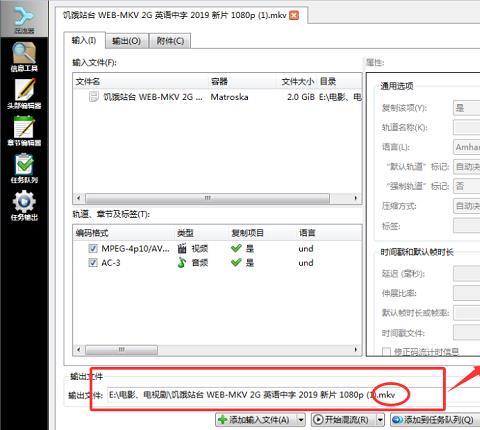Sort input files by 目录 column

(339, 81)
